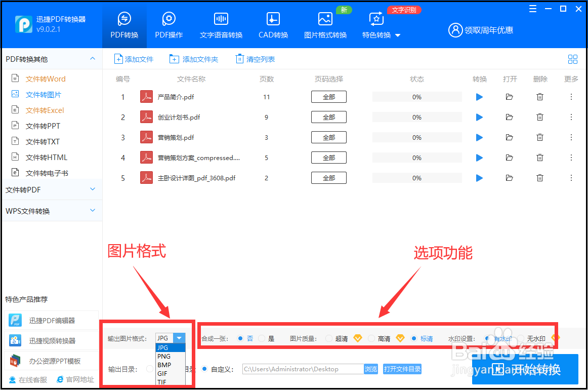Choose 超清 image quality
Screen dimensions: 588x390
tap(329, 338)
